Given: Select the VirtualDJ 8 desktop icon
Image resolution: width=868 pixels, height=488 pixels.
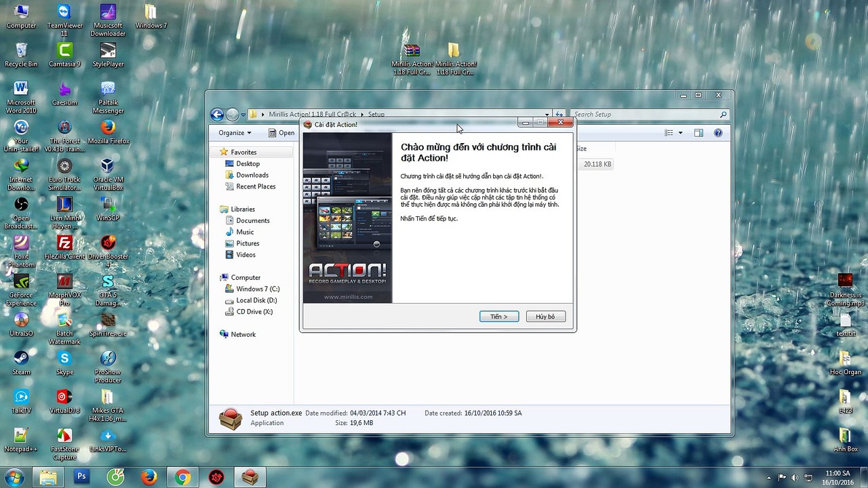Looking at the screenshot, I should (64, 401).
